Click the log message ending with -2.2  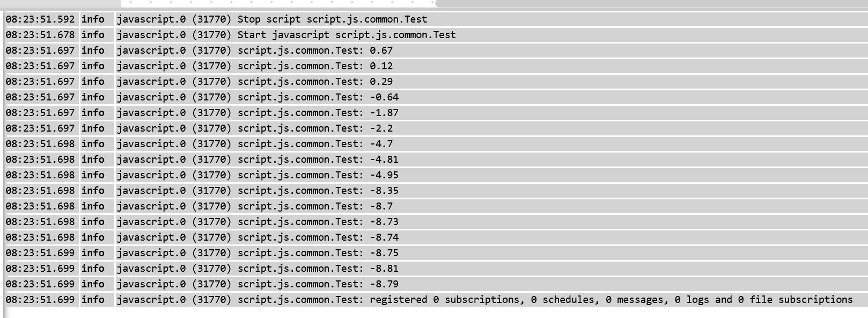436,128
